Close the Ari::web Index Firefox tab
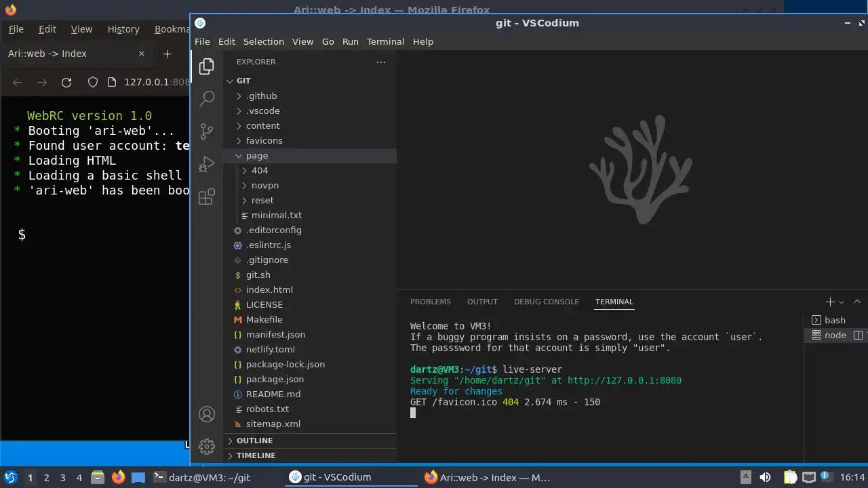This screenshot has height=488, width=868. point(142,54)
